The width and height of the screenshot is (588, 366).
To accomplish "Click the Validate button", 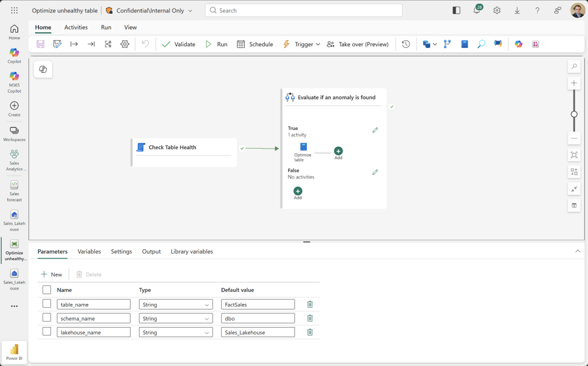I will 179,44.
